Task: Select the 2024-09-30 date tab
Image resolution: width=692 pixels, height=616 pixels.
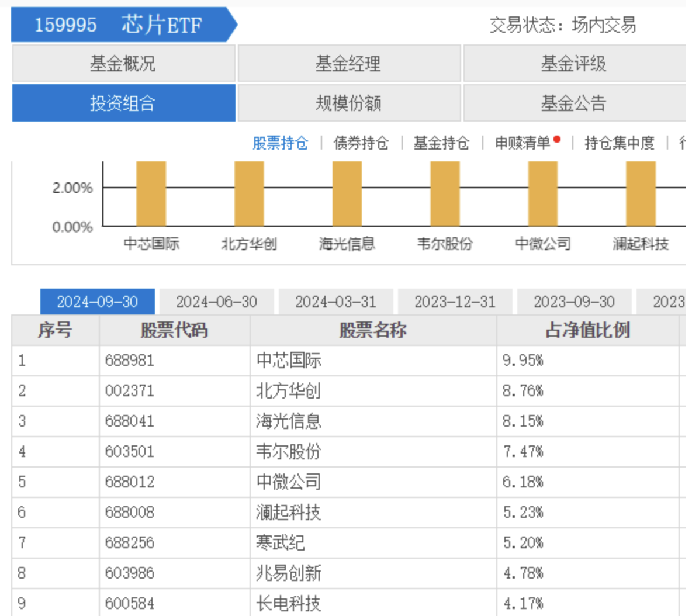Action: click(98, 302)
